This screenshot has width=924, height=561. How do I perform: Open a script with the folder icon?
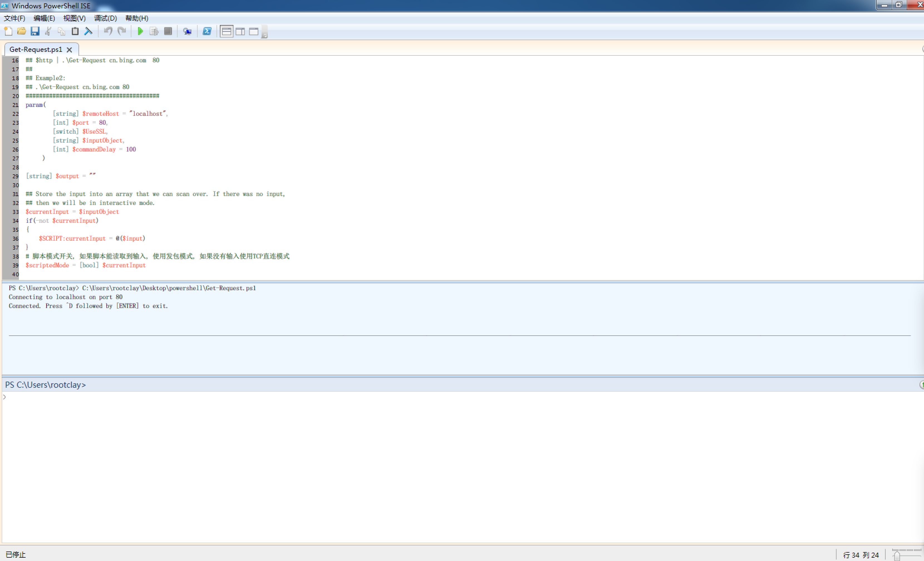tap(22, 31)
